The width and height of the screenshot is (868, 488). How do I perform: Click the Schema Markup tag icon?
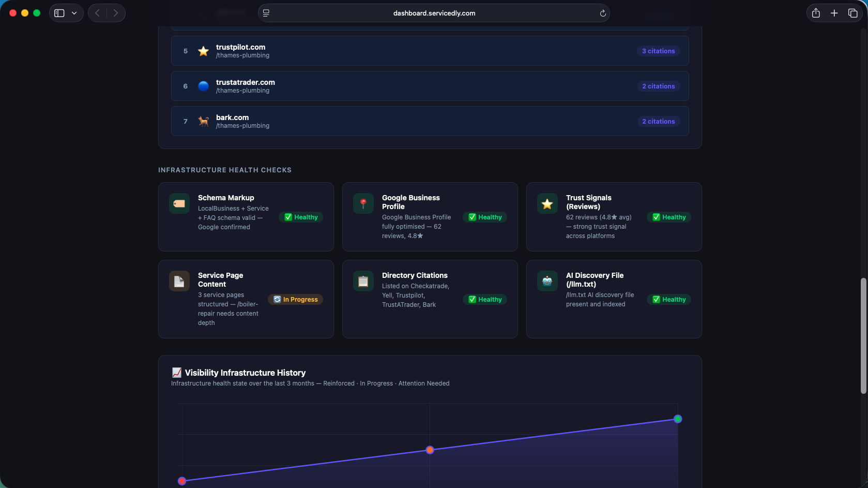point(179,203)
